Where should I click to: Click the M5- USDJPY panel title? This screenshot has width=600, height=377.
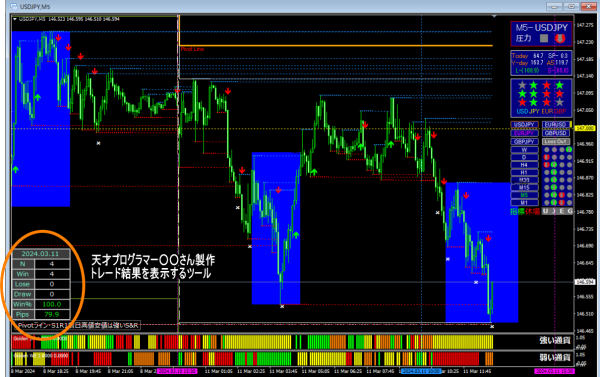[x=541, y=28]
